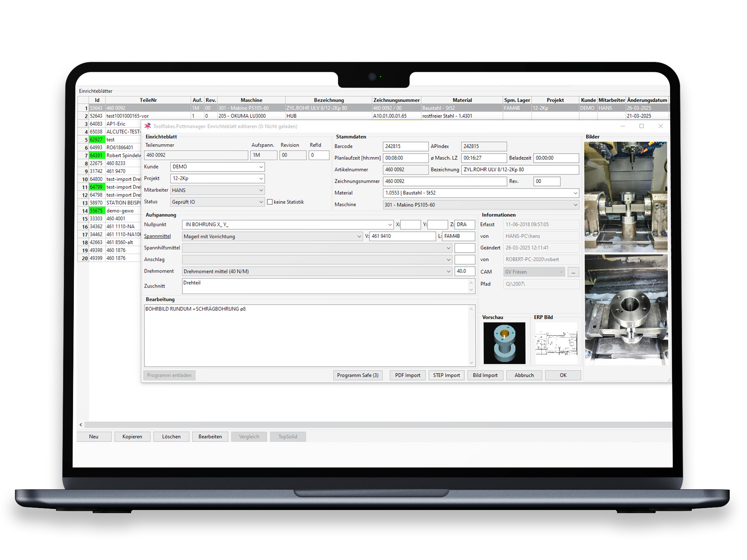Click the Teilenummer field '460 0092'
This screenshot has height=560, width=747.
[196, 155]
